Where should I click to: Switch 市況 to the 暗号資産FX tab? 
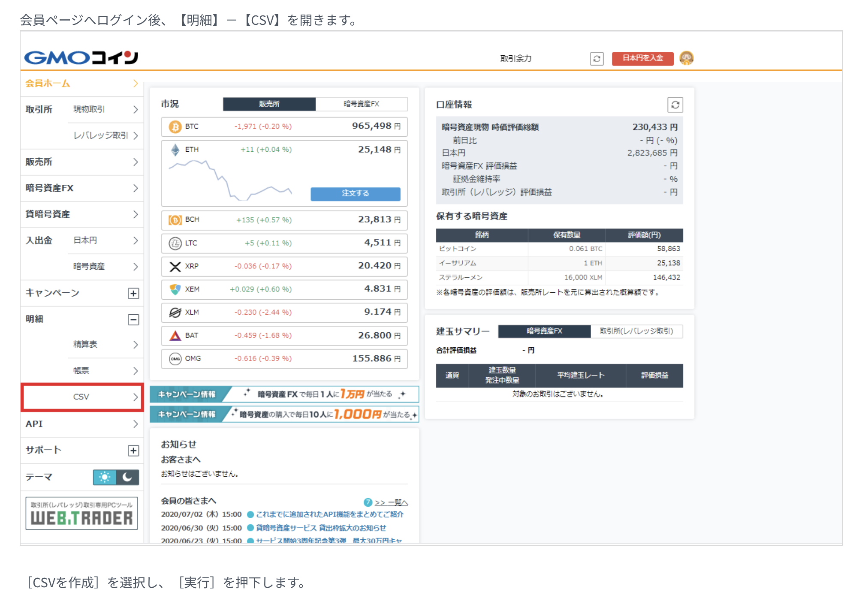pos(361,104)
